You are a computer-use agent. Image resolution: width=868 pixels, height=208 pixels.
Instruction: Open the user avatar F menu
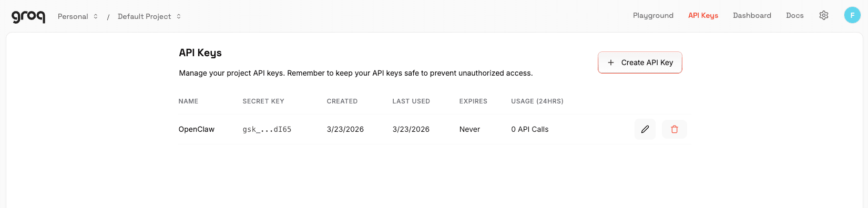pyautogui.click(x=852, y=15)
